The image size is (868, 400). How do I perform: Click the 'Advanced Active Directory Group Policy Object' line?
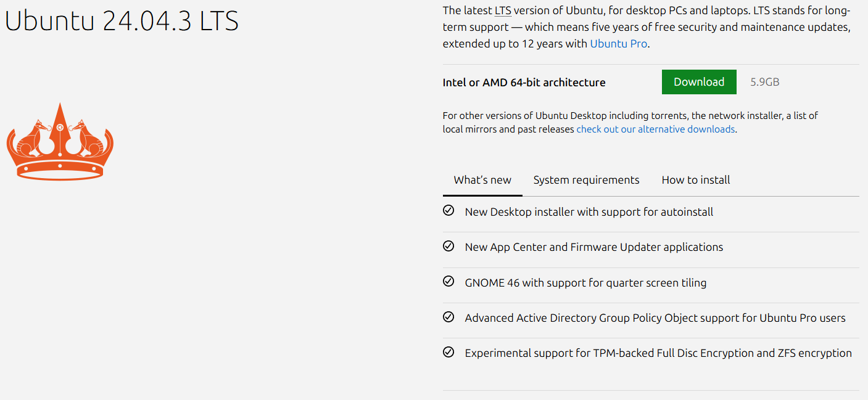point(655,318)
